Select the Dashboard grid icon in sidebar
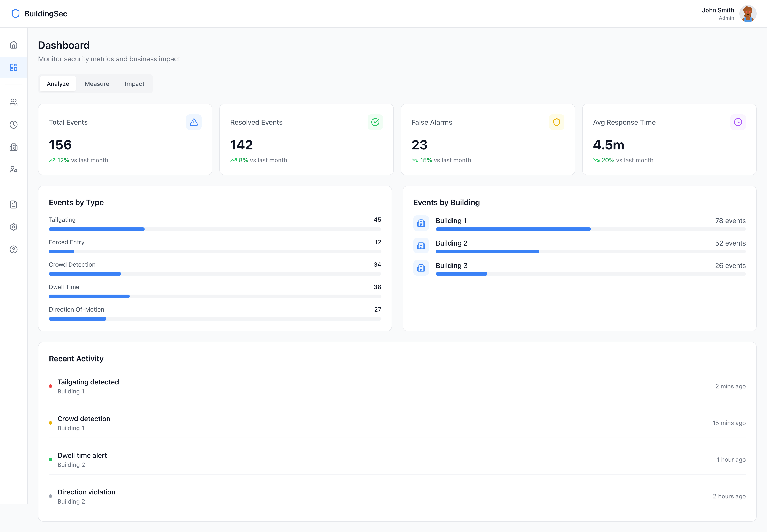 pos(14,67)
